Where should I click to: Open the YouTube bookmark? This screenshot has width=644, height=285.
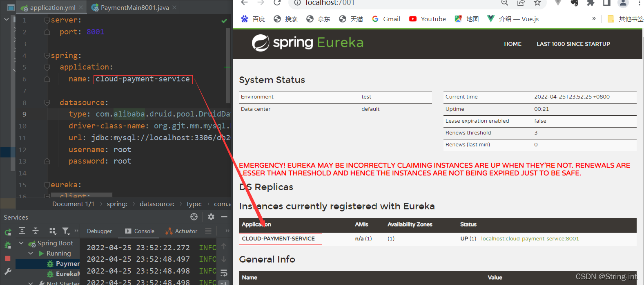tap(428, 19)
